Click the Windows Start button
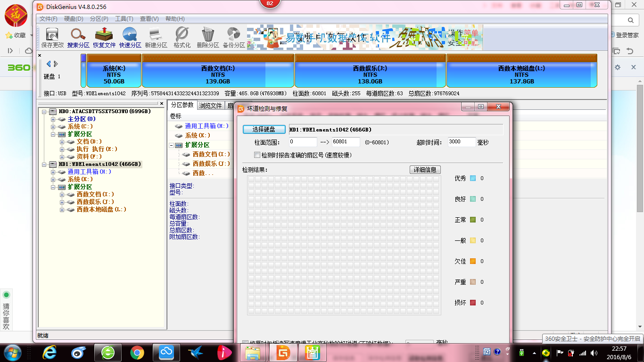Image resolution: width=644 pixels, height=362 pixels. [12, 352]
